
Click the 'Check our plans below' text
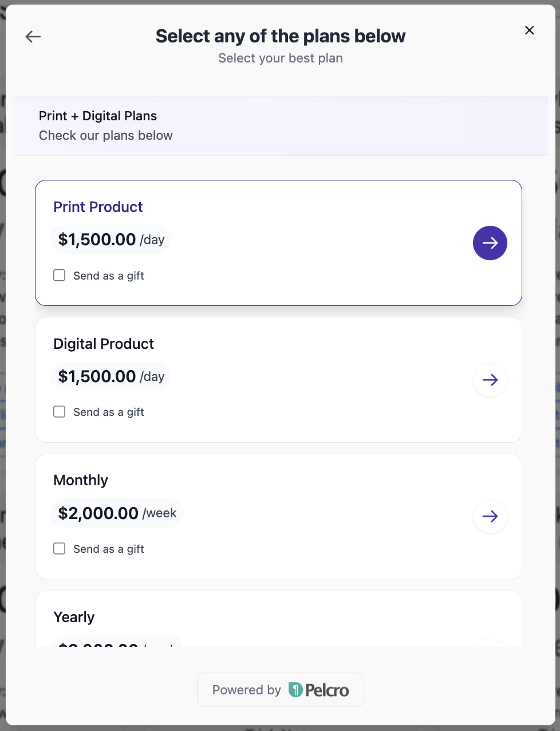pos(106,136)
